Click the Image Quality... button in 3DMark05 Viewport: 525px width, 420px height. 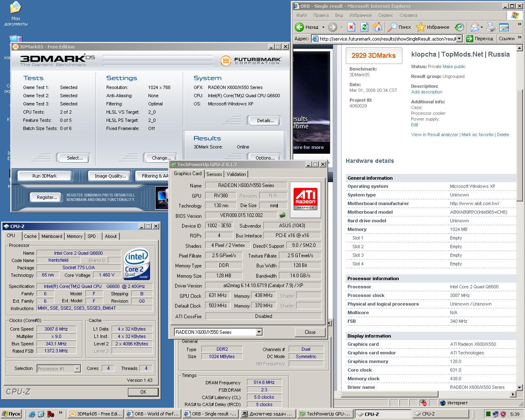pyautogui.click(x=110, y=176)
